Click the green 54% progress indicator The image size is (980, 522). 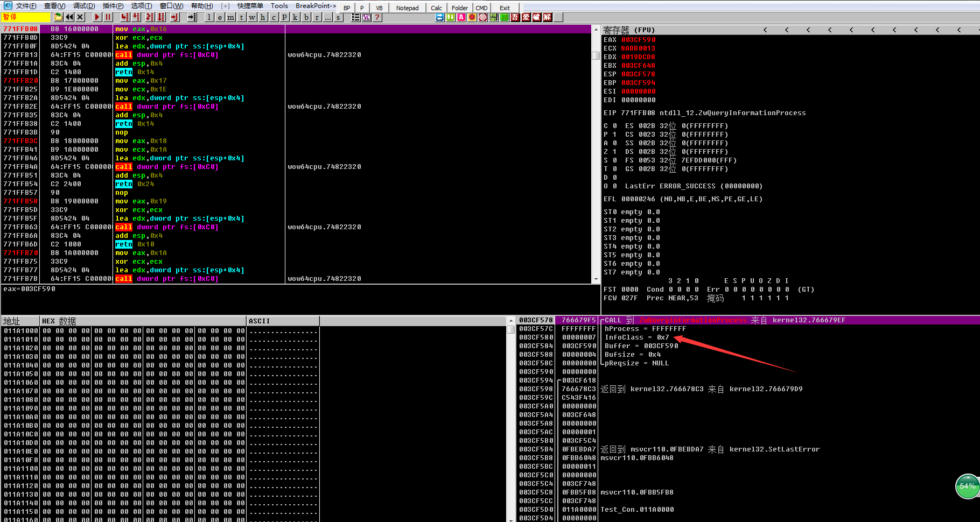point(967,486)
